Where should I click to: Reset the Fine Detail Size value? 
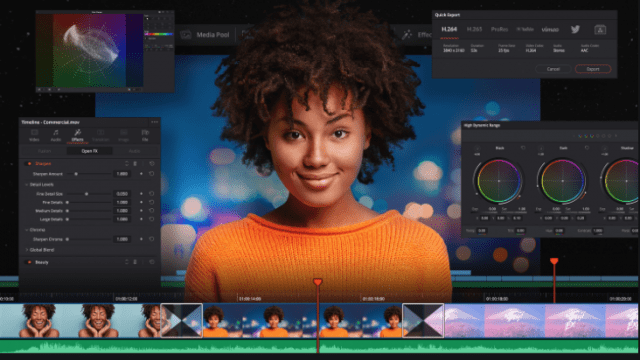coord(151,194)
